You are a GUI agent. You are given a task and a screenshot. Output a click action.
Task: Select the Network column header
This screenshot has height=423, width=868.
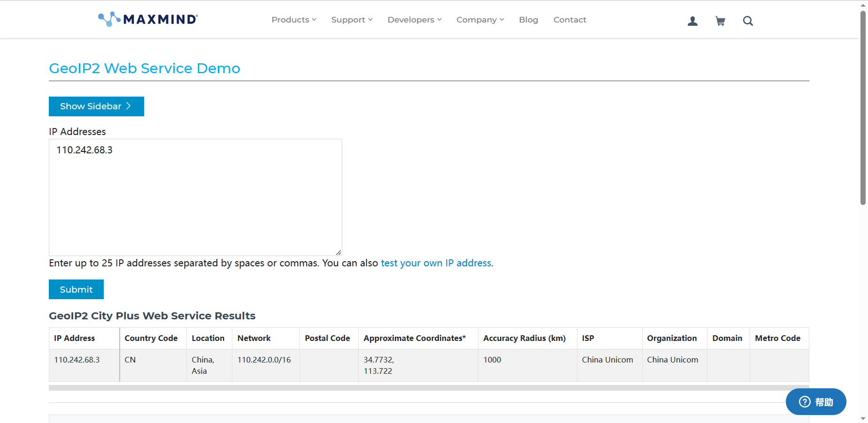pos(266,338)
